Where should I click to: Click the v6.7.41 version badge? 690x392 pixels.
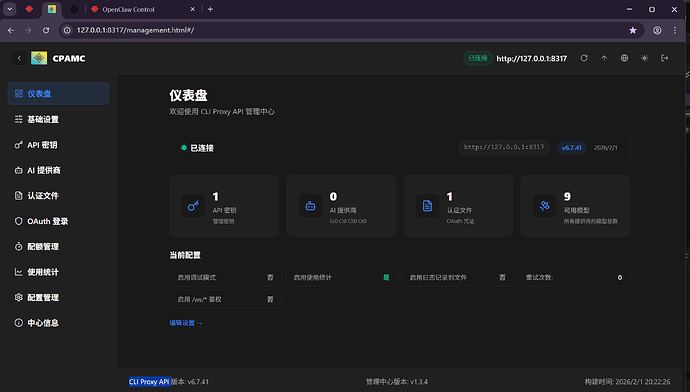[572, 148]
